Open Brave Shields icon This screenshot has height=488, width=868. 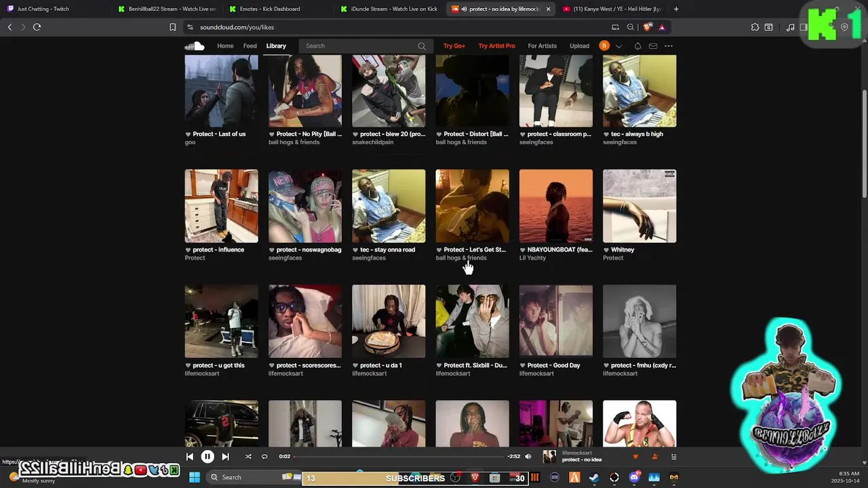tap(647, 27)
